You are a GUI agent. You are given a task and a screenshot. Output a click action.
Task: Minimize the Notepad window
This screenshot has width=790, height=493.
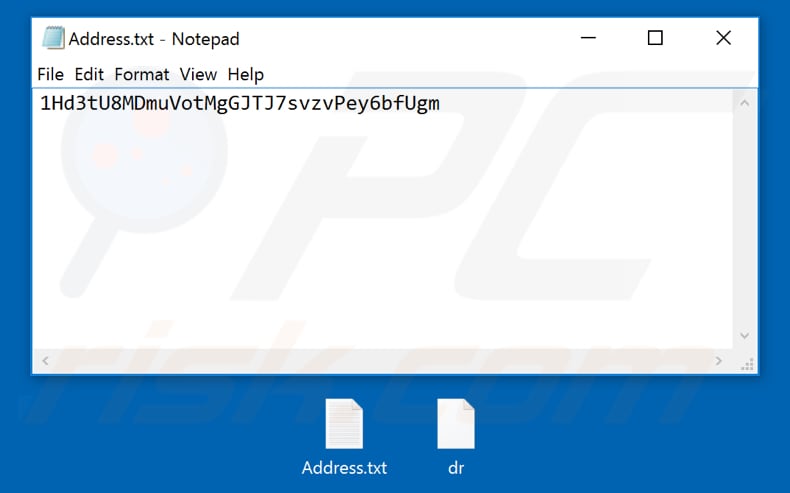click(588, 38)
